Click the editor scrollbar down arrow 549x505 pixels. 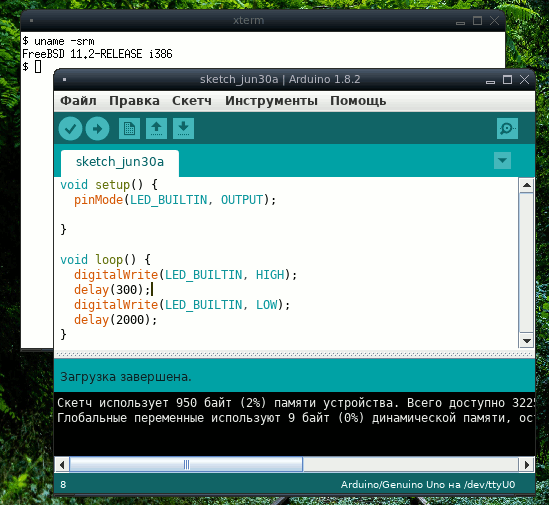click(x=526, y=340)
